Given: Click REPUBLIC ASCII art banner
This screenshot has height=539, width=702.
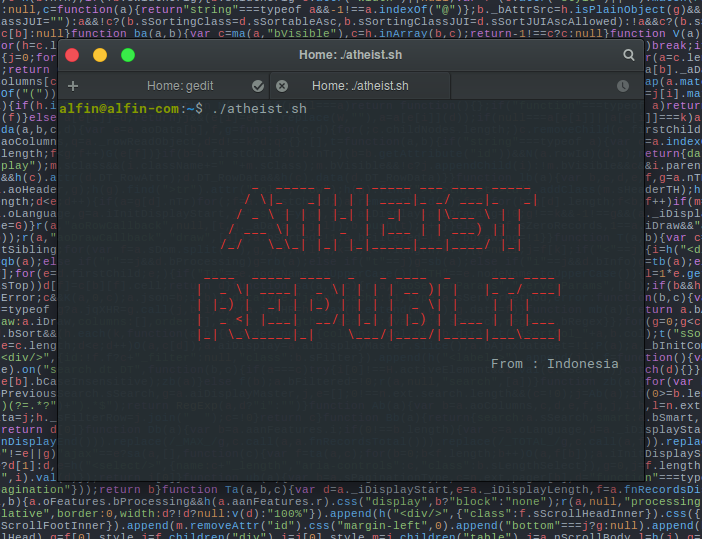Looking at the screenshot, I should (379, 310).
